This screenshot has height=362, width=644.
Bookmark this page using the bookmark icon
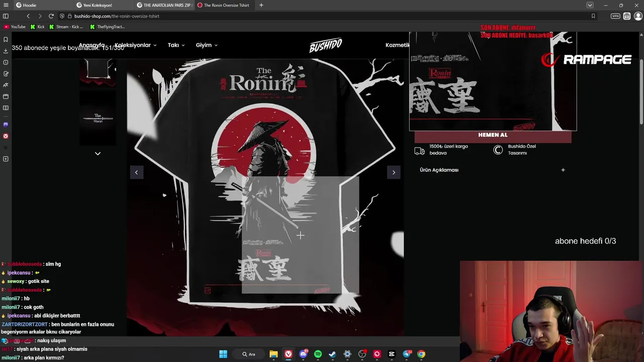(593, 16)
